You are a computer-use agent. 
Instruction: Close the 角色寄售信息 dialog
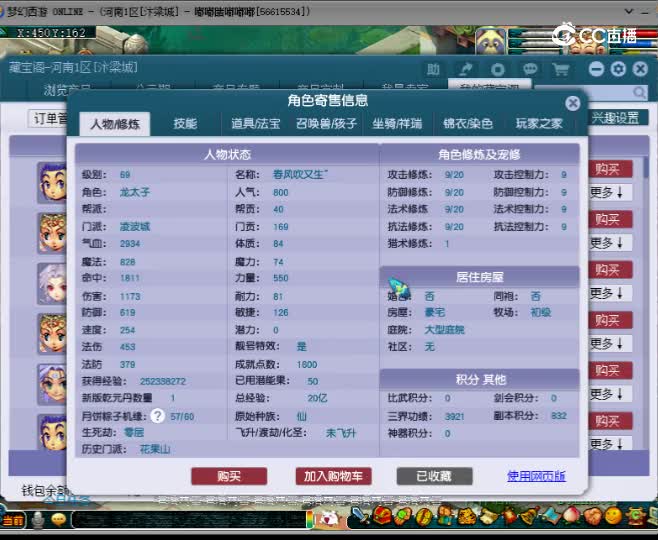pos(572,103)
